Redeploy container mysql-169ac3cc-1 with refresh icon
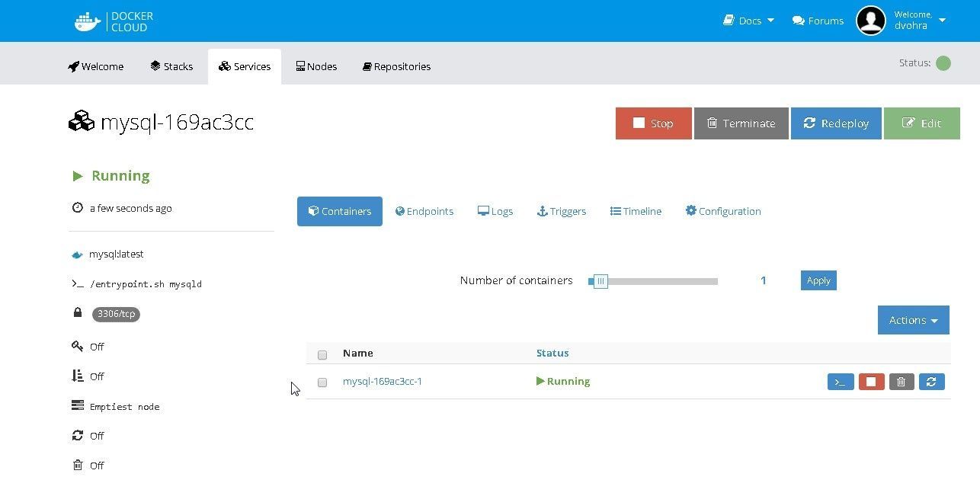 [931, 382]
